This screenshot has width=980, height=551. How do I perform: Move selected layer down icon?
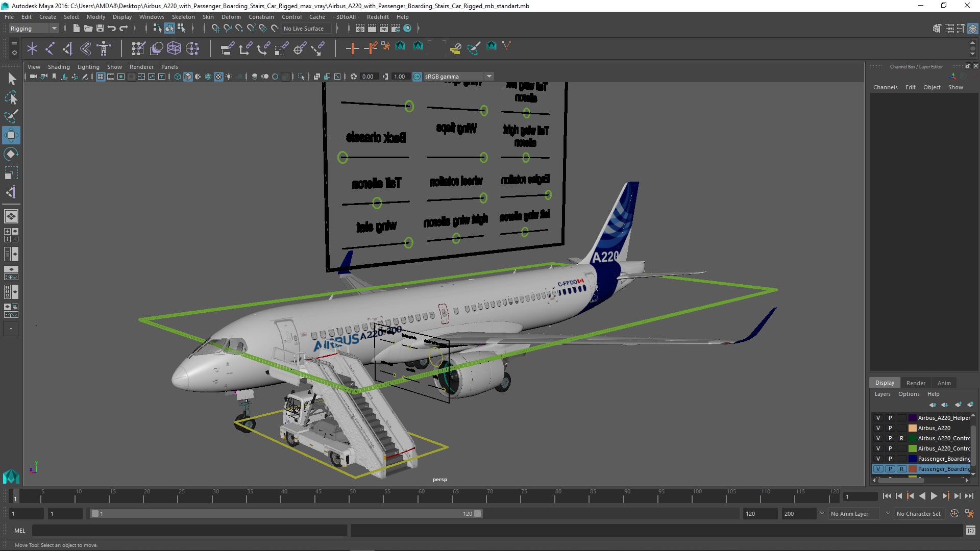(x=945, y=405)
